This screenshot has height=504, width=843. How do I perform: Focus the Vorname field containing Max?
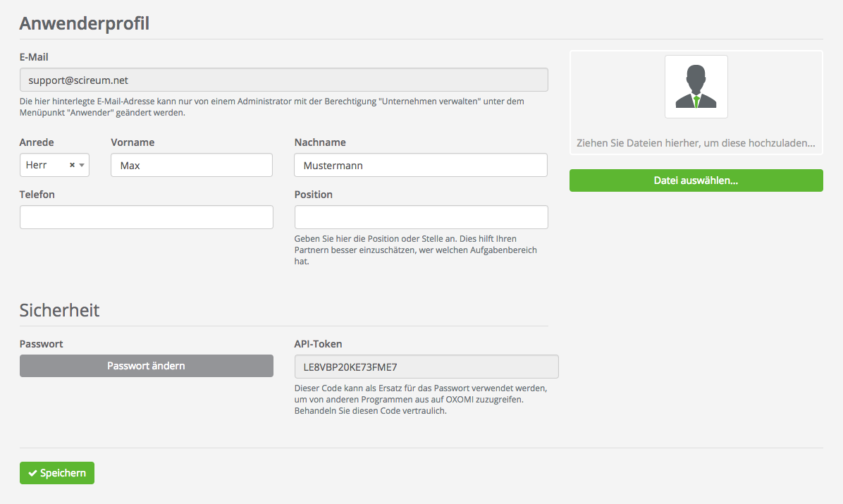191,165
